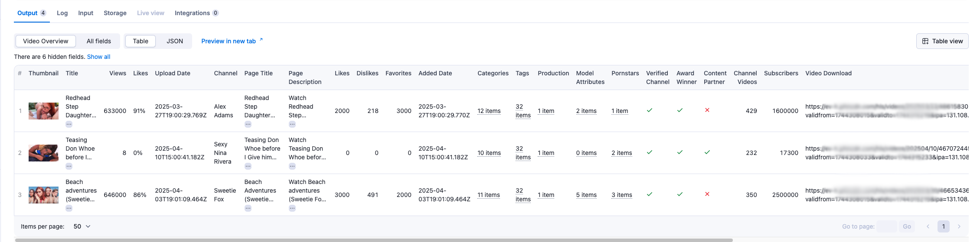Go to the next page with right chevron
The width and height of the screenshot is (980, 242).
pos(959,226)
